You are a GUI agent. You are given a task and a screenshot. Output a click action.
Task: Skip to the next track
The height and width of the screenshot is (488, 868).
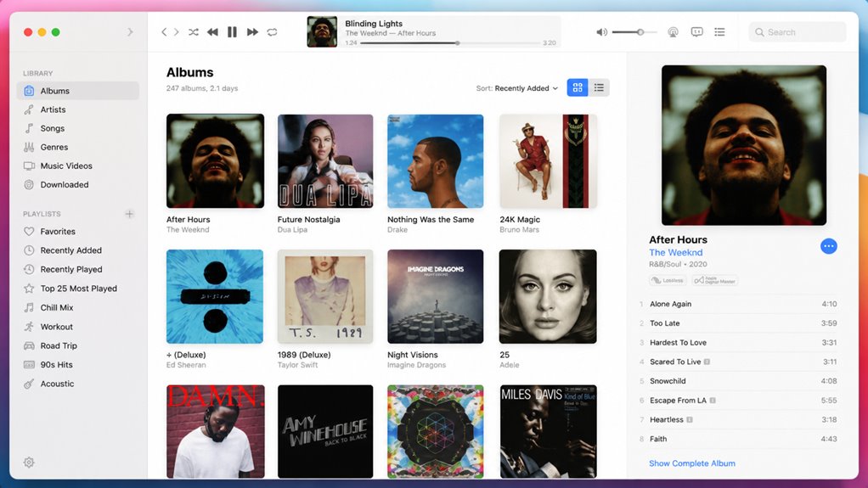[252, 32]
